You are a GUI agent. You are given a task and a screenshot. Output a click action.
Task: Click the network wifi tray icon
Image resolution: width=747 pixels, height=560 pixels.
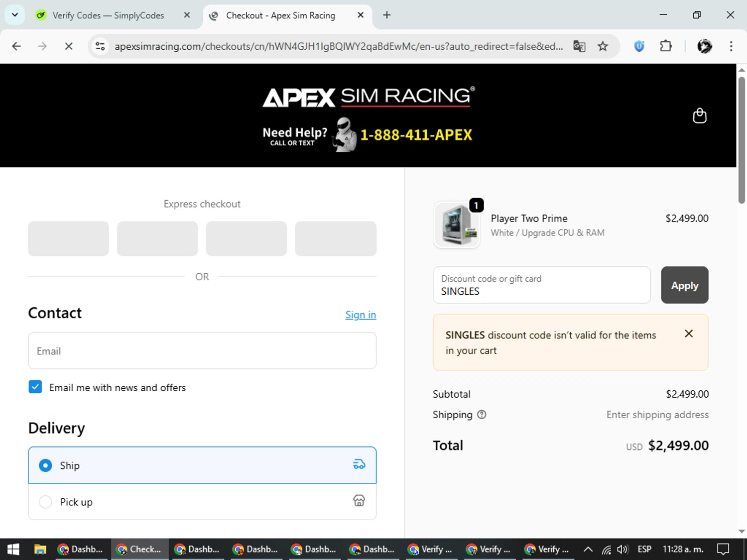606,549
